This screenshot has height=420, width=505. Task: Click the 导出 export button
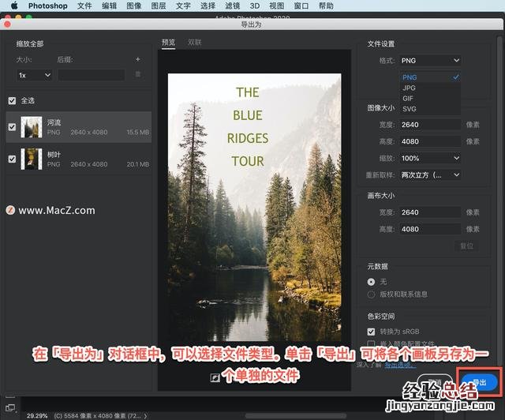(479, 383)
